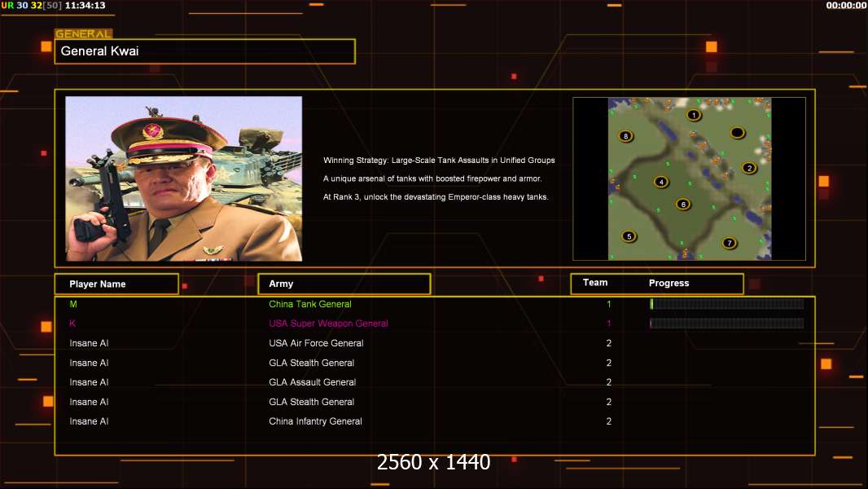The image size is (868, 489).
Task: Click the General Kwai name field
Action: (205, 51)
